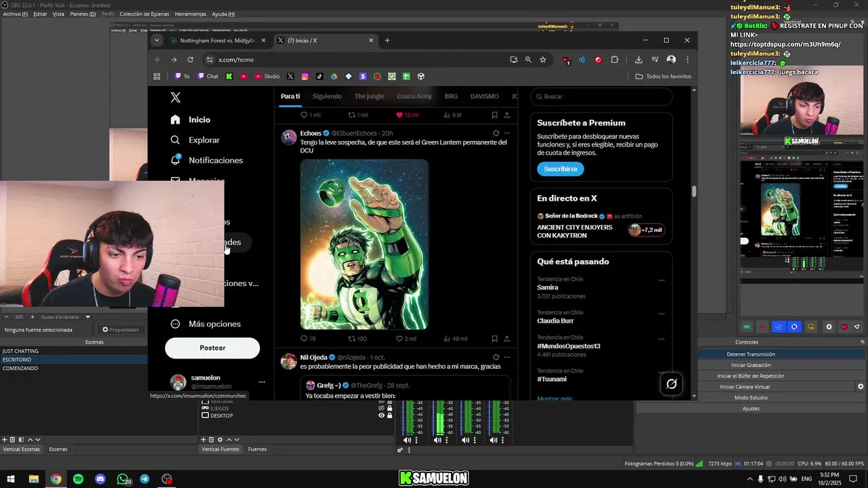The image size is (868, 488).
Task: Toggle visibility for JUEGOS source
Action: click(x=381, y=408)
